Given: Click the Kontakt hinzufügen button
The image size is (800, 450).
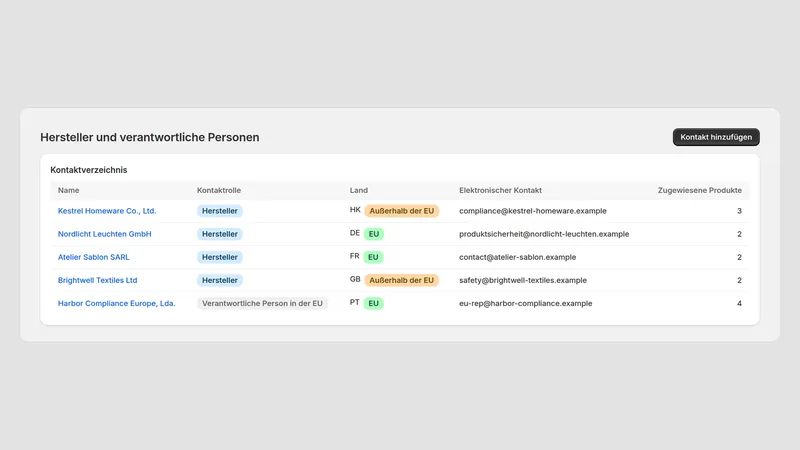Looking at the screenshot, I should pyautogui.click(x=716, y=137).
